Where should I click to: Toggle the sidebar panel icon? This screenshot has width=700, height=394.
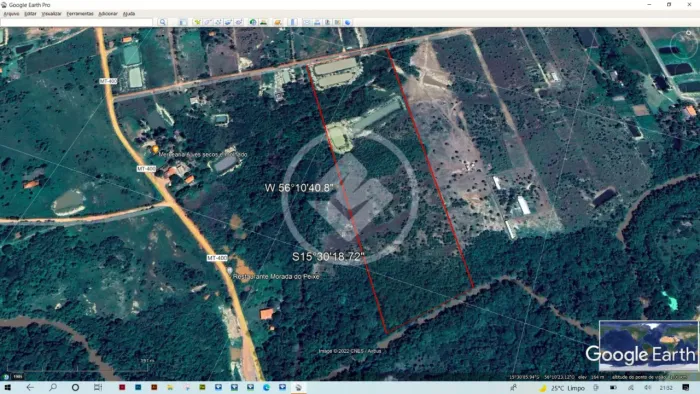tap(183, 22)
